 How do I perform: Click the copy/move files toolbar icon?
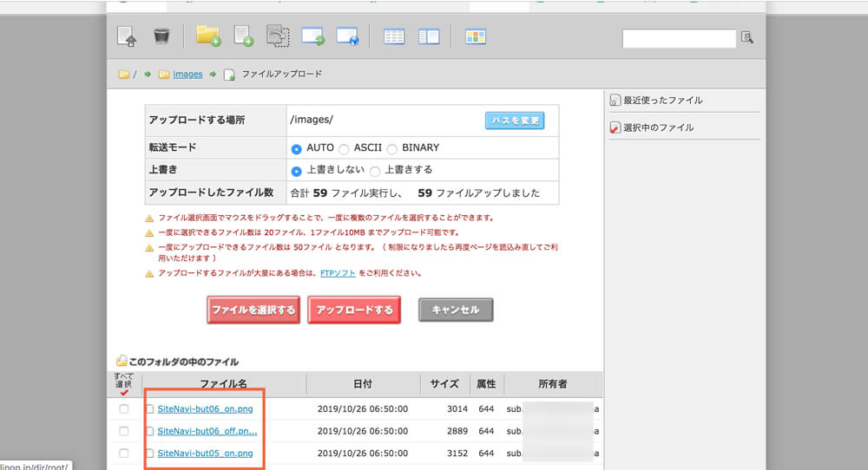278,36
